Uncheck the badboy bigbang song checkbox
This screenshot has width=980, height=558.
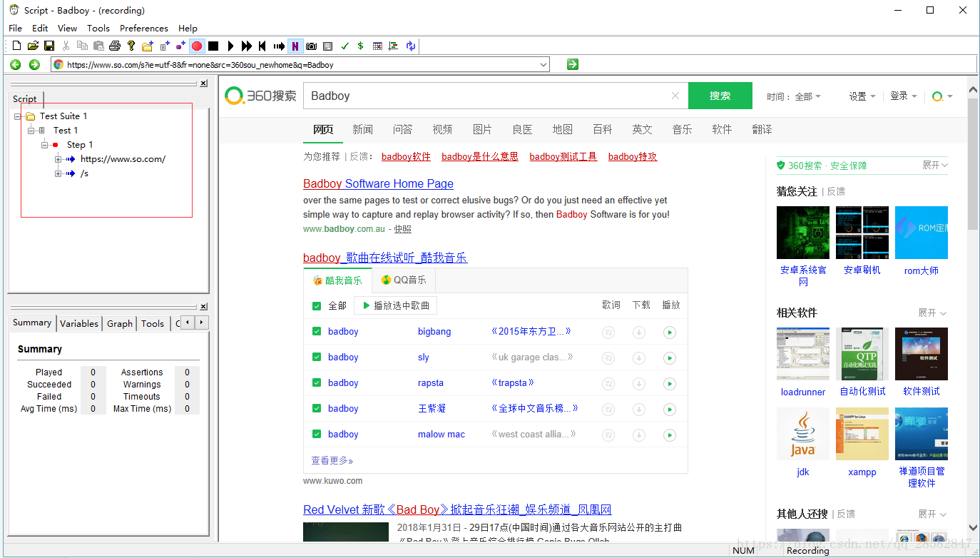317,332
